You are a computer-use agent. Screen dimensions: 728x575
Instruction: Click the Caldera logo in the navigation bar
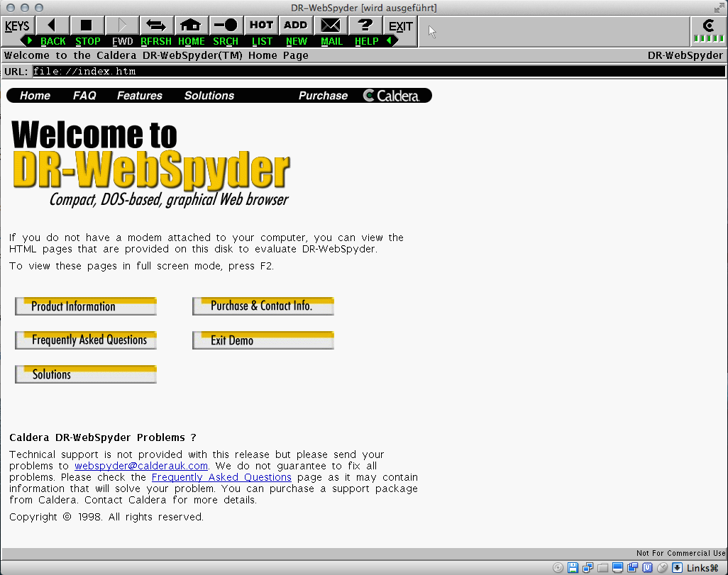[x=392, y=96]
